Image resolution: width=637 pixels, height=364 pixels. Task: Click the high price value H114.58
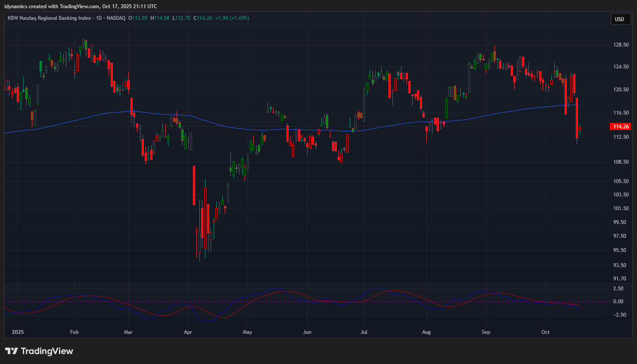click(160, 18)
